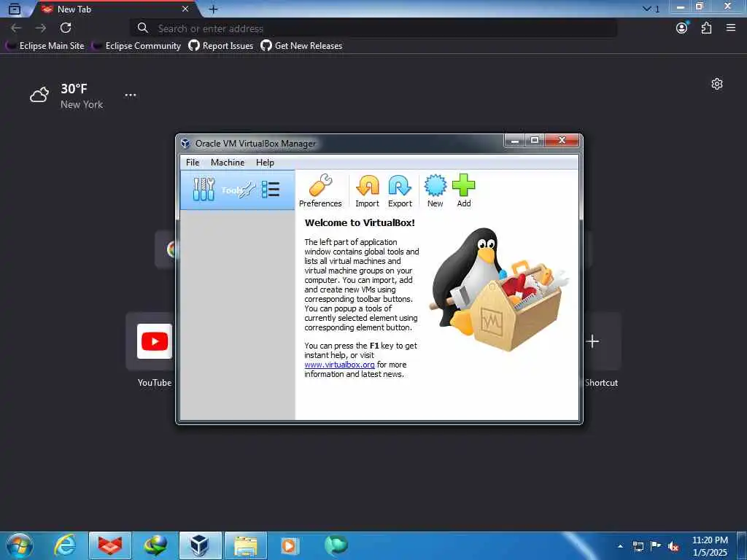This screenshot has height=560, width=747.
Task: Click the green globe taskbar icon
Action: click(x=336, y=545)
